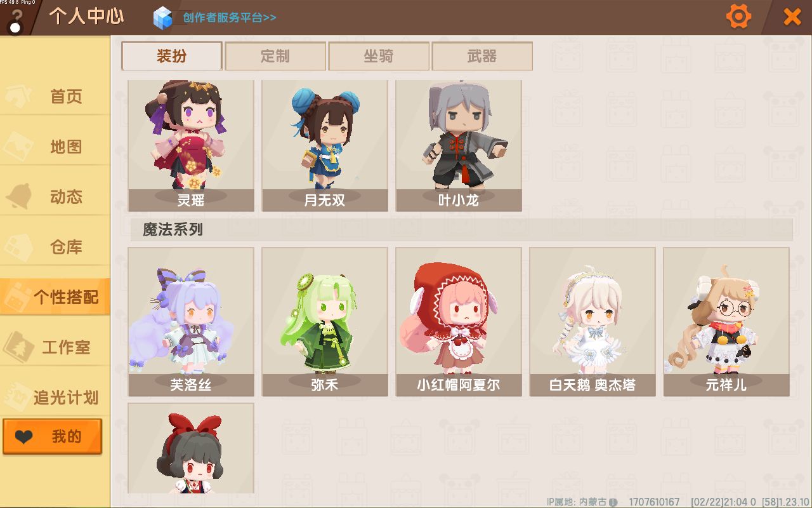Screen dimensions: 812x508
Task: Switch to the 坐骑 tab
Action: tap(379, 56)
